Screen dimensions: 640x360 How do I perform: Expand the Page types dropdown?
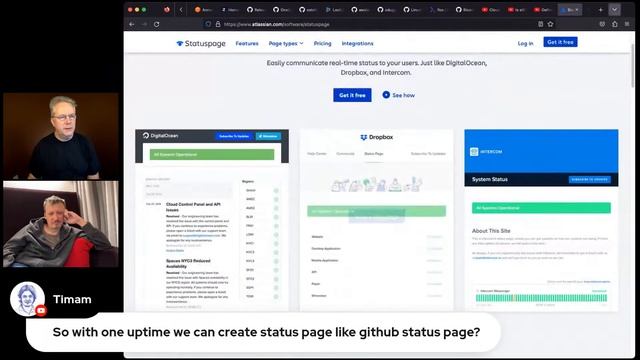click(286, 43)
